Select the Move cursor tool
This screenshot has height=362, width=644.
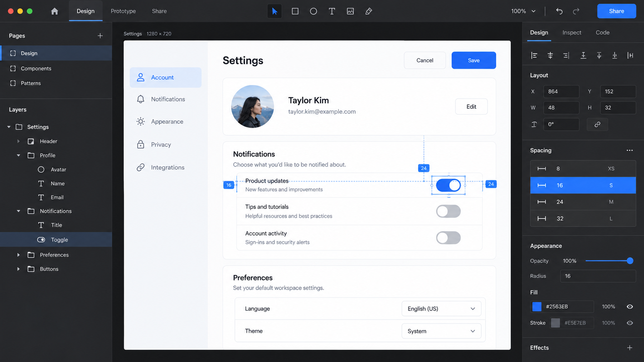pos(275,11)
